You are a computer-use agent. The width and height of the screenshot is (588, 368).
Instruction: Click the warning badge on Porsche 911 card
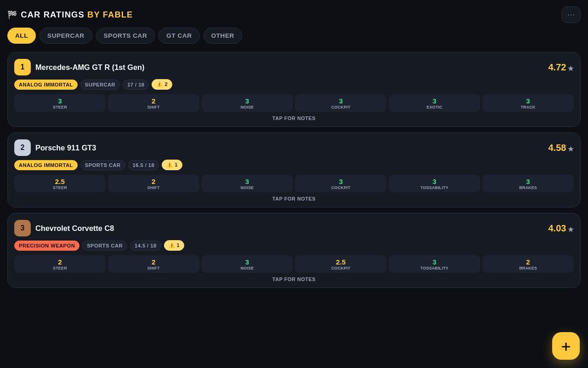172,165
